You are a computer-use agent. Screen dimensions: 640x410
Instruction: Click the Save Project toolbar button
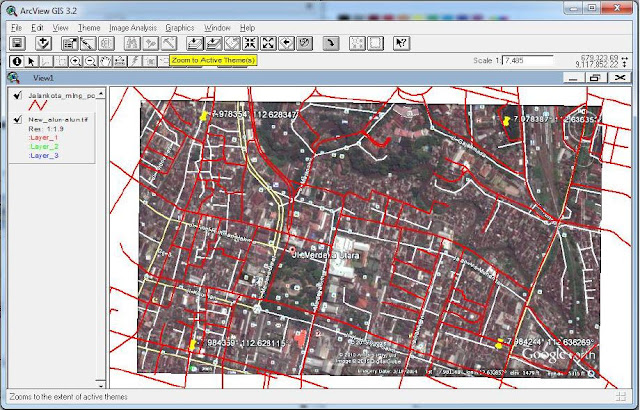[18, 43]
